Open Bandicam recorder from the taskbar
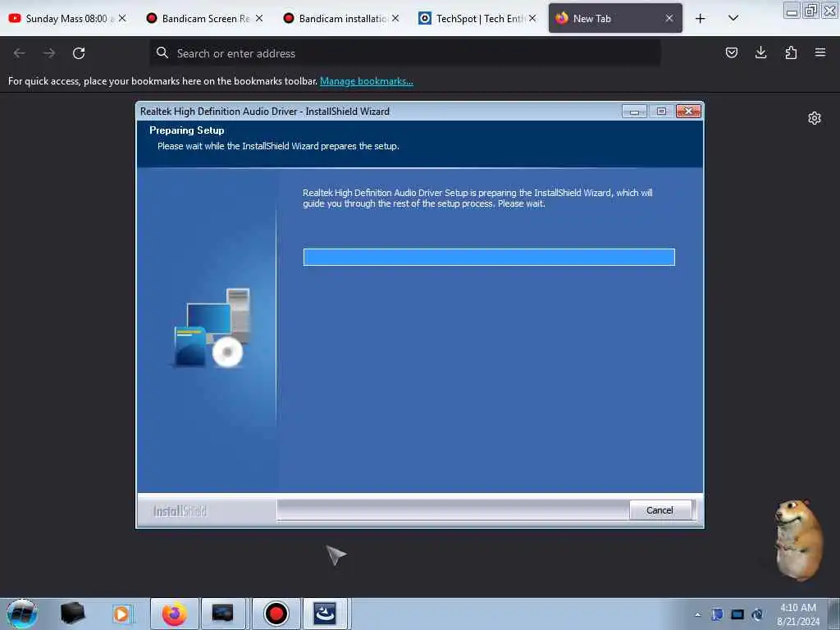 [x=276, y=614]
